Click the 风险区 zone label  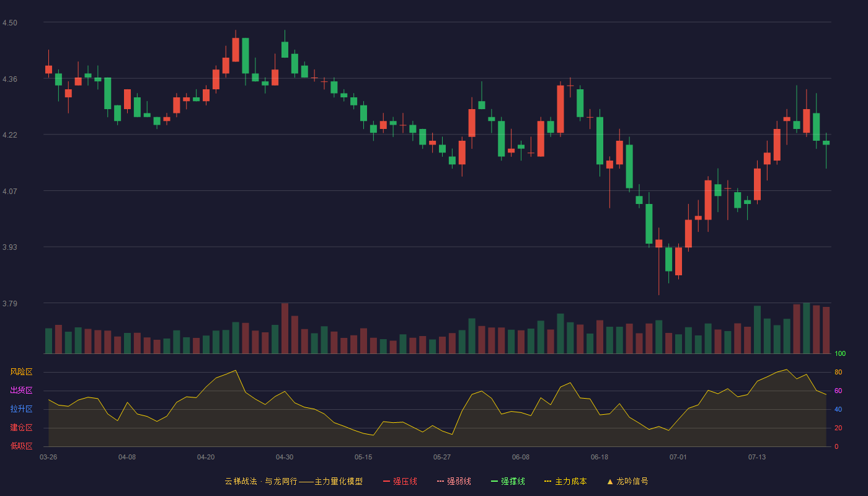(x=22, y=372)
